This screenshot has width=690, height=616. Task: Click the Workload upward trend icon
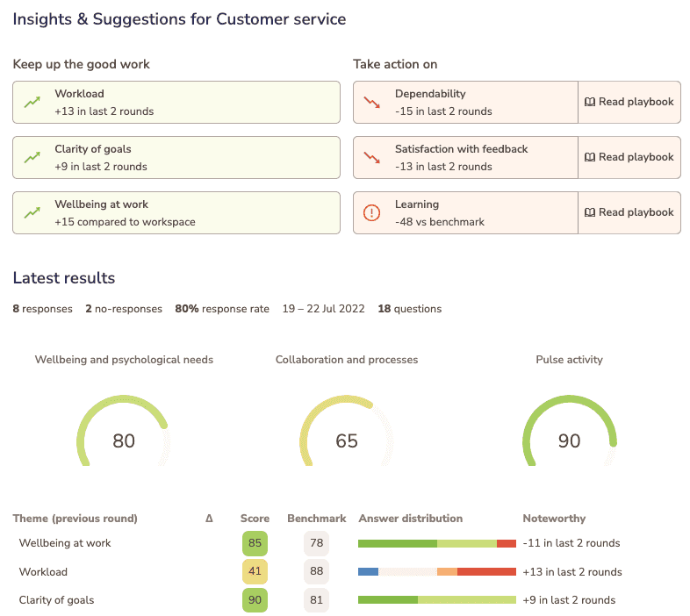click(32, 102)
